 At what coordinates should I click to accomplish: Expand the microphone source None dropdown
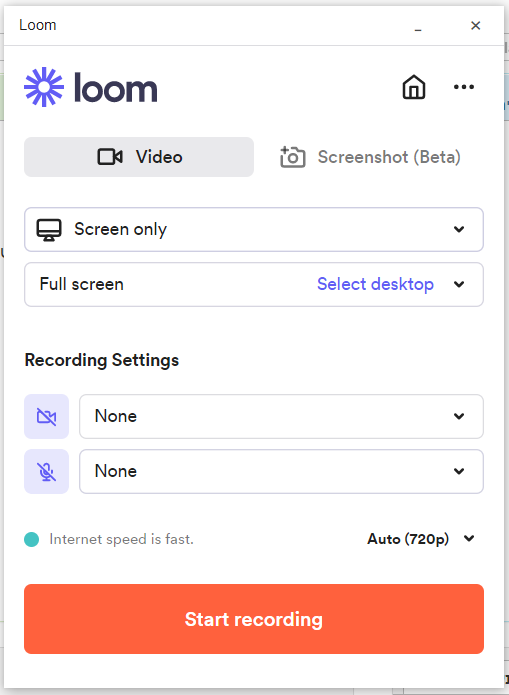[281, 472]
